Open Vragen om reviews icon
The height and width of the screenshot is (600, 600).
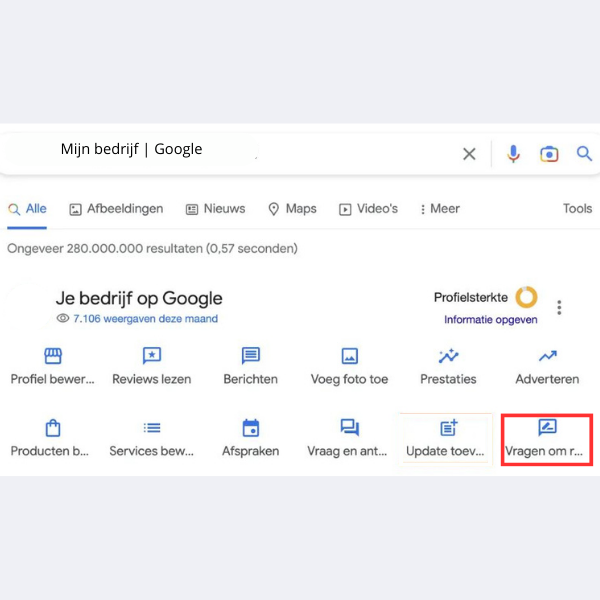click(548, 427)
